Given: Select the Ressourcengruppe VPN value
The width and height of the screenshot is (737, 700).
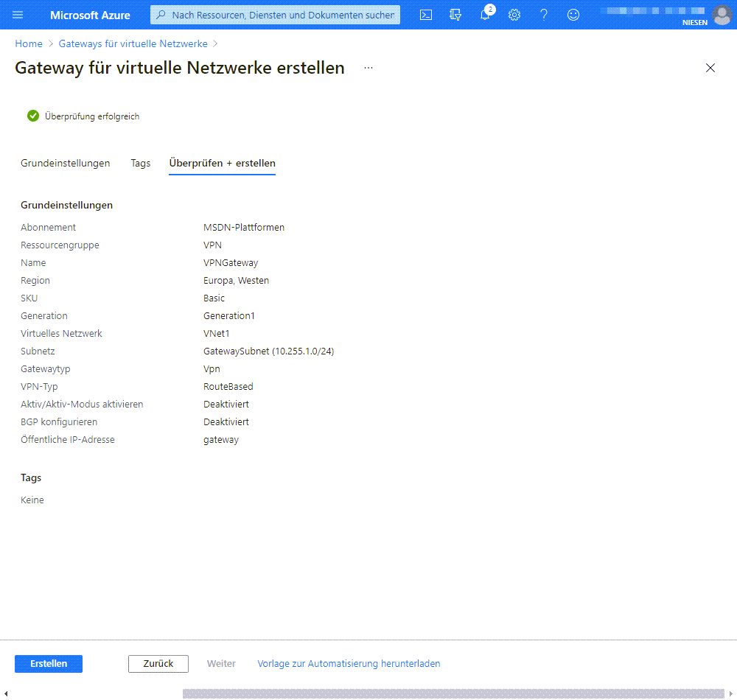Looking at the screenshot, I should 212,245.
